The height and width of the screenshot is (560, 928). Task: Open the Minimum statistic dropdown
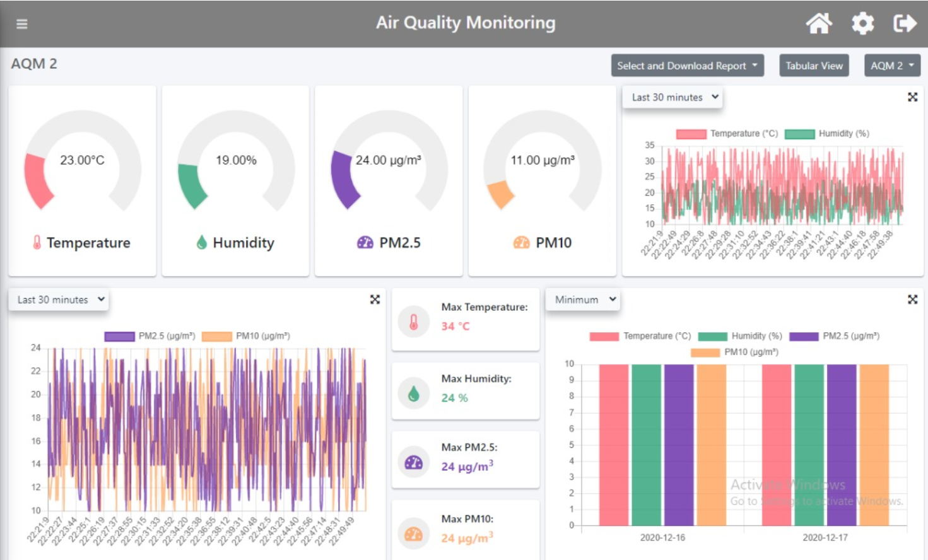582,300
